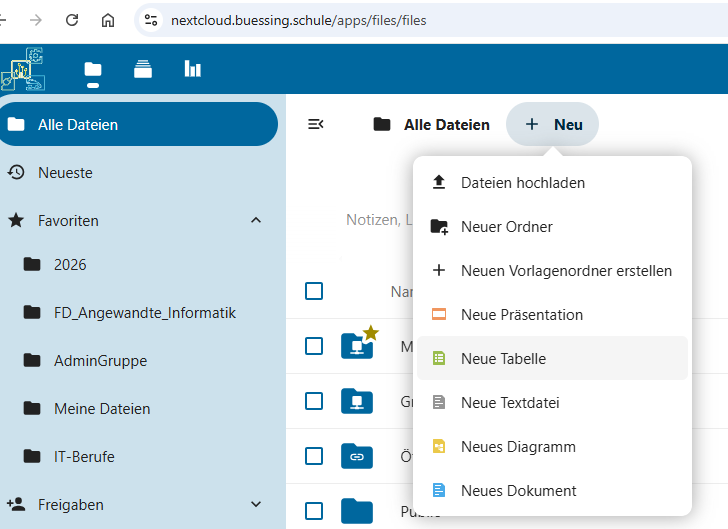Click the Neu button to toggle menu

click(x=553, y=125)
